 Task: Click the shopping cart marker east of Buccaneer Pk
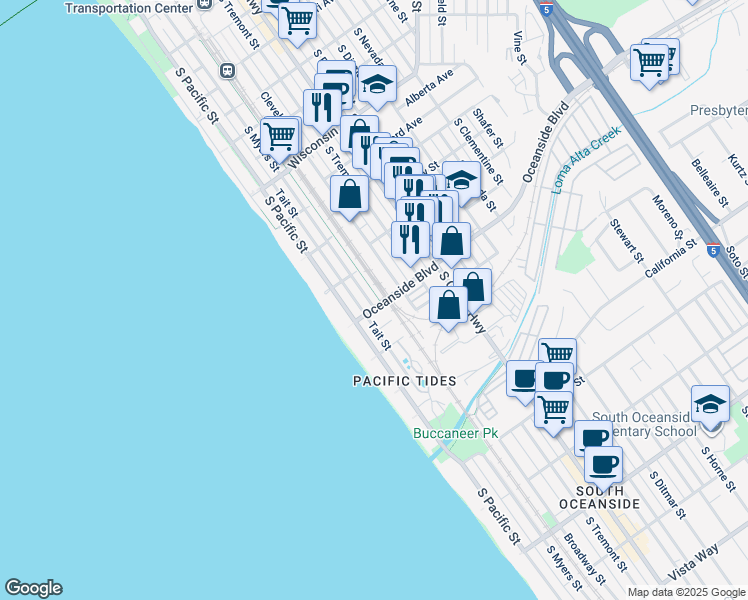pos(553,407)
